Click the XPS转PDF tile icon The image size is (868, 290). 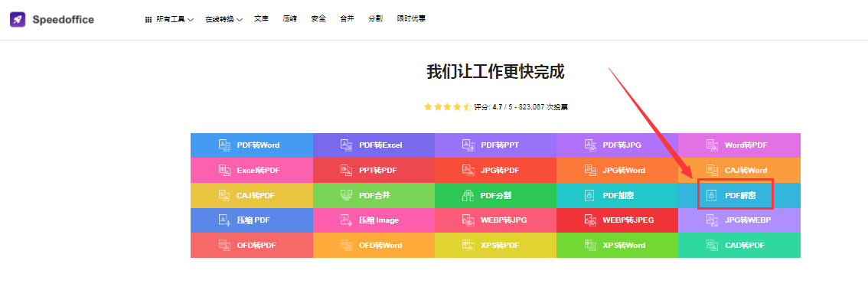468,245
